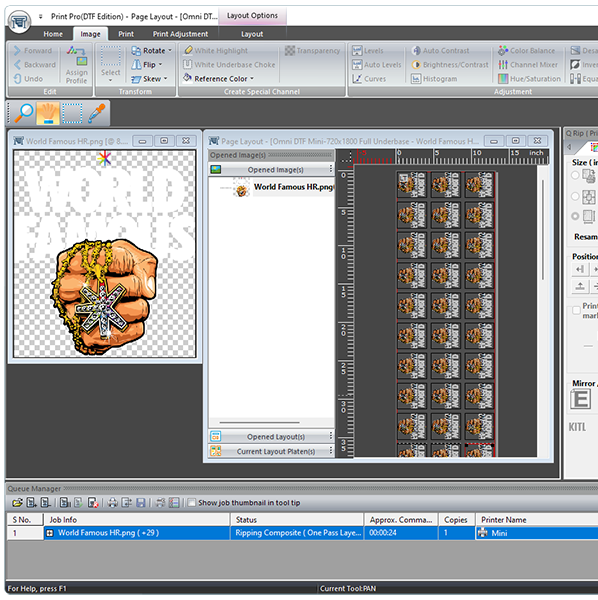
Task: Click the Backward arrow icon
Action: [17, 65]
